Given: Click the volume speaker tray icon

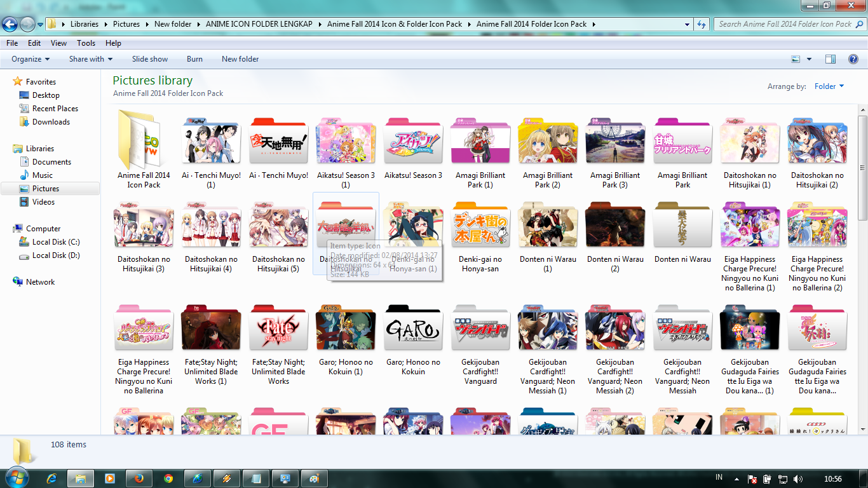Looking at the screenshot, I should pyautogui.click(x=798, y=478).
